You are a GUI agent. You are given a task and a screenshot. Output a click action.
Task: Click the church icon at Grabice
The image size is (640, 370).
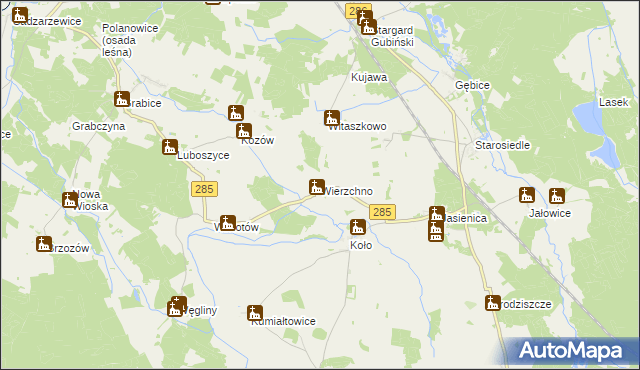pyautogui.click(x=122, y=99)
